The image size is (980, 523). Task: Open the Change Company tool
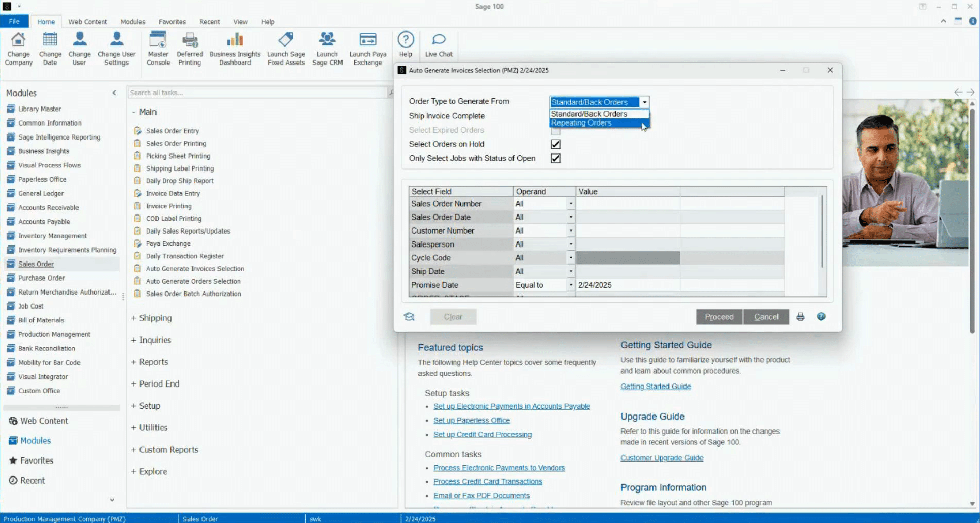pyautogui.click(x=18, y=48)
